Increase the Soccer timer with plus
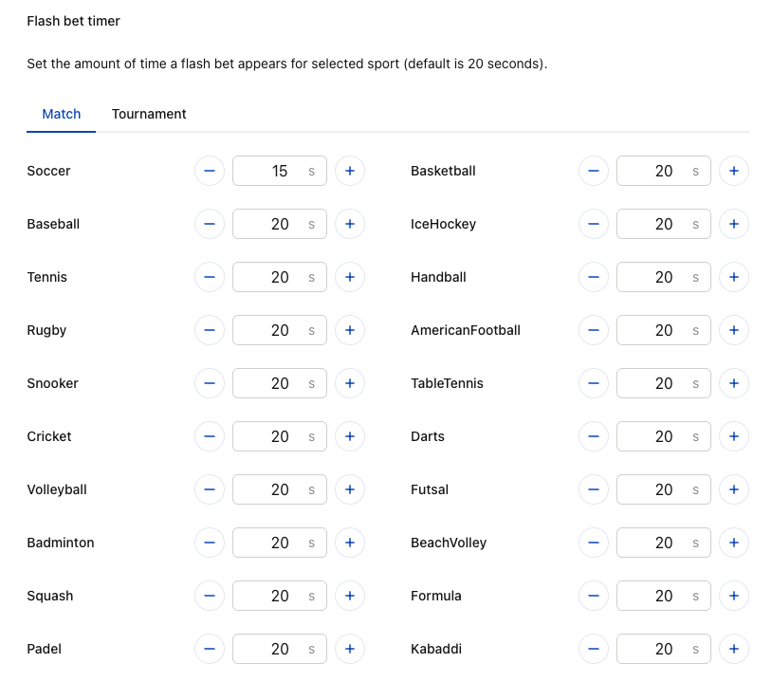Screen dimensions: 772x700 pos(350,171)
